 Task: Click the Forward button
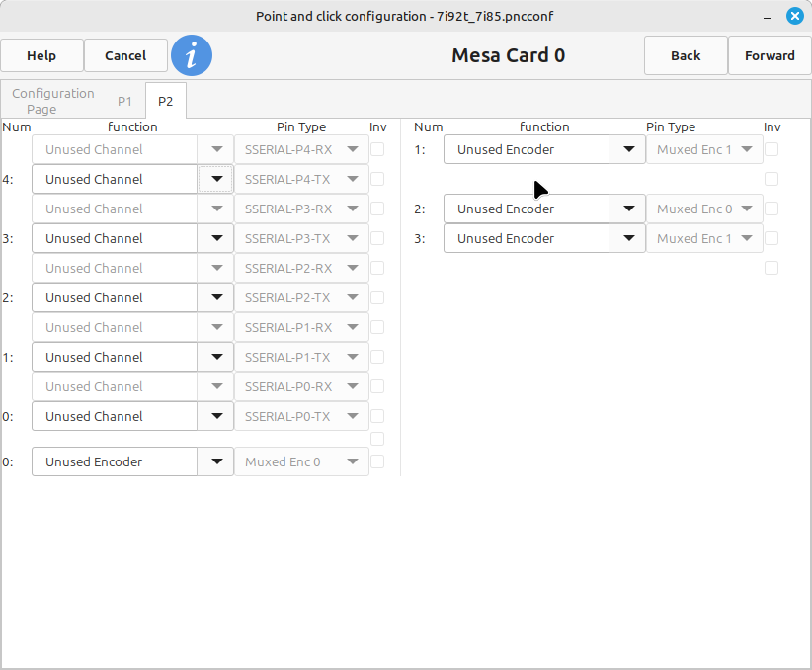point(770,55)
